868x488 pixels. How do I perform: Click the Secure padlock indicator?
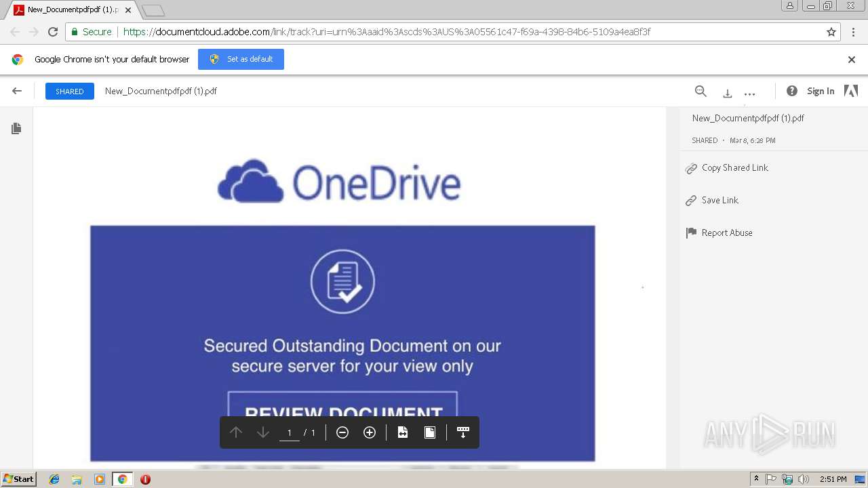pyautogui.click(x=92, y=32)
